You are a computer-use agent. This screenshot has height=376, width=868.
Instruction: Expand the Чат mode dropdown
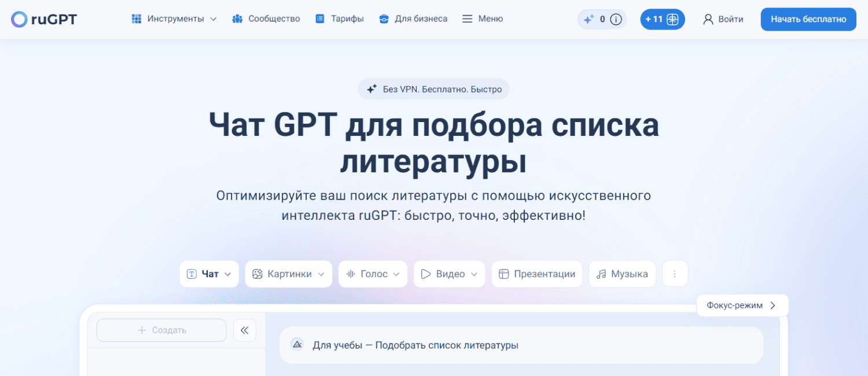pyautogui.click(x=209, y=274)
